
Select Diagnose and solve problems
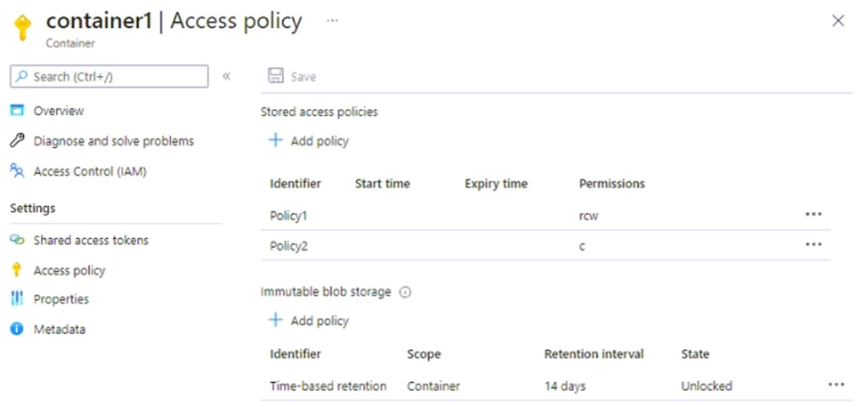113,140
